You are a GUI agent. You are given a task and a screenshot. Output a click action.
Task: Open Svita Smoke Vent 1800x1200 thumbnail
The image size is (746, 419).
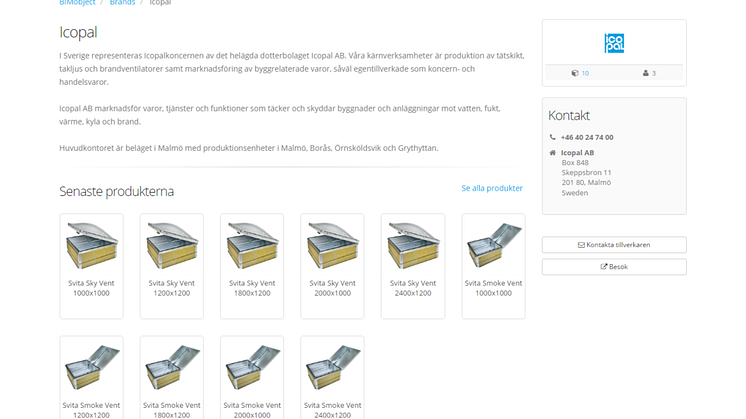coord(172,368)
